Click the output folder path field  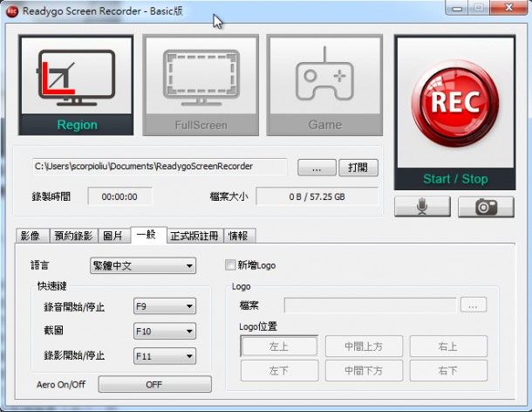[x=159, y=166]
